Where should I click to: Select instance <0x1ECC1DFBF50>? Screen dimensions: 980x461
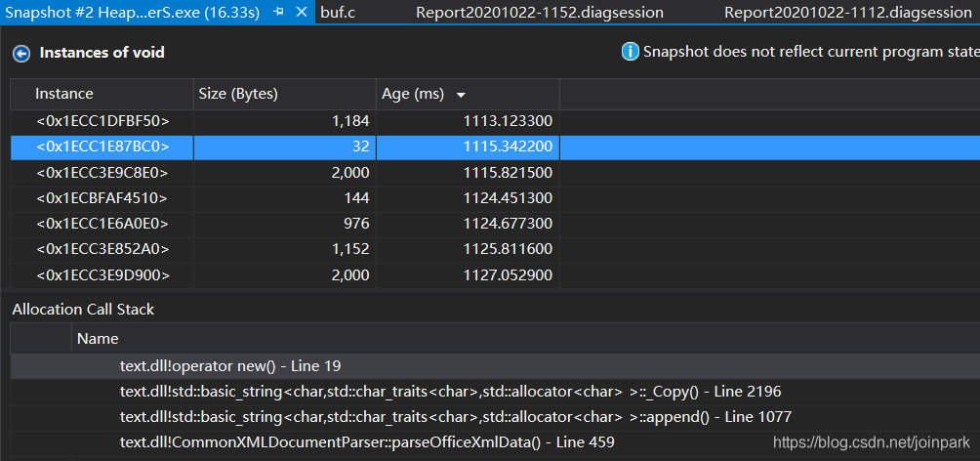(102, 121)
